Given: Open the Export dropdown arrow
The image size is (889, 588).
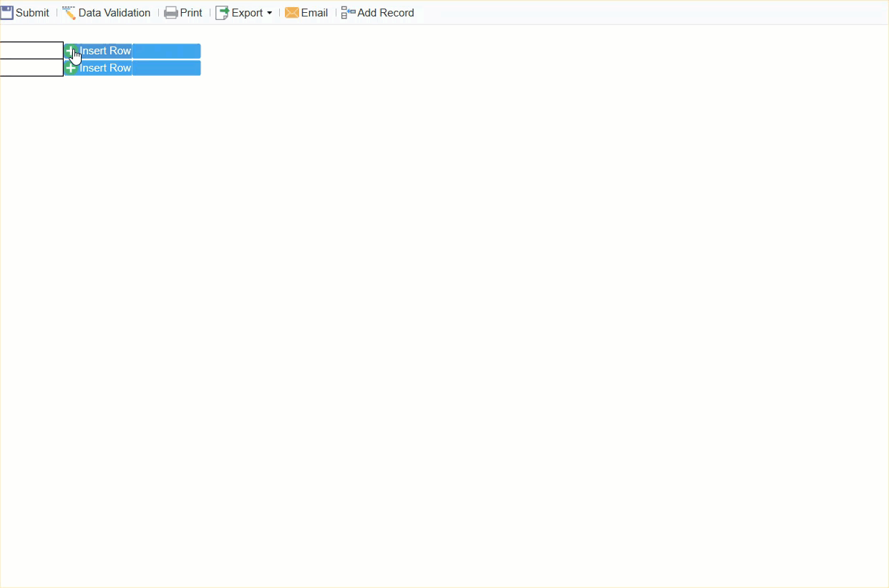Looking at the screenshot, I should click(x=269, y=13).
